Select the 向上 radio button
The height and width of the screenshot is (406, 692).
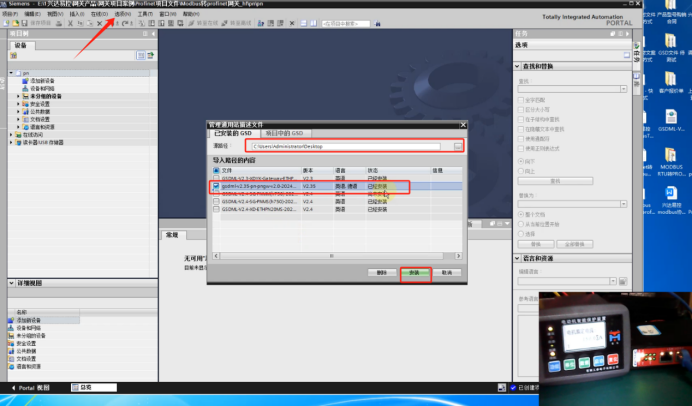(x=521, y=171)
